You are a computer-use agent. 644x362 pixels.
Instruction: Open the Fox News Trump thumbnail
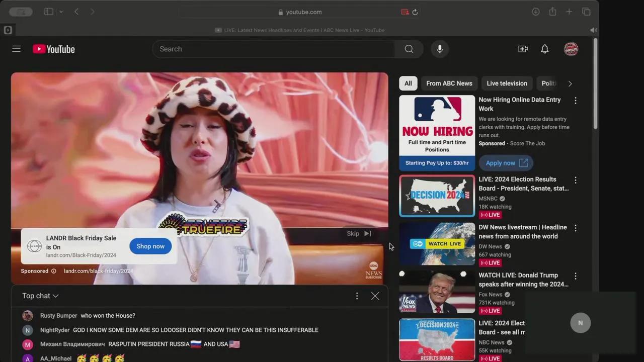tap(437, 292)
